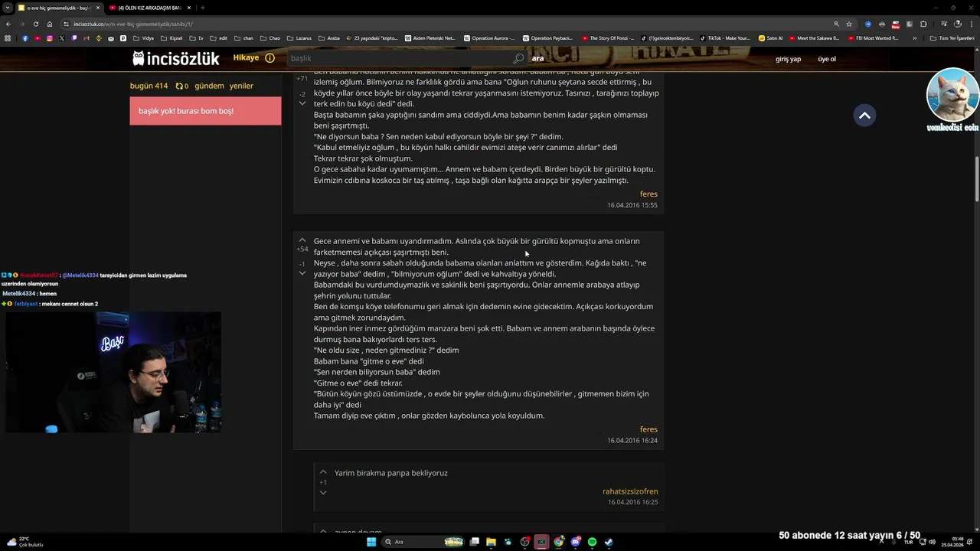This screenshot has height=551, width=980.
Task: Downvote the 'Yarim birakma panpa bekliyoruz' comment
Action: (x=323, y=492)
